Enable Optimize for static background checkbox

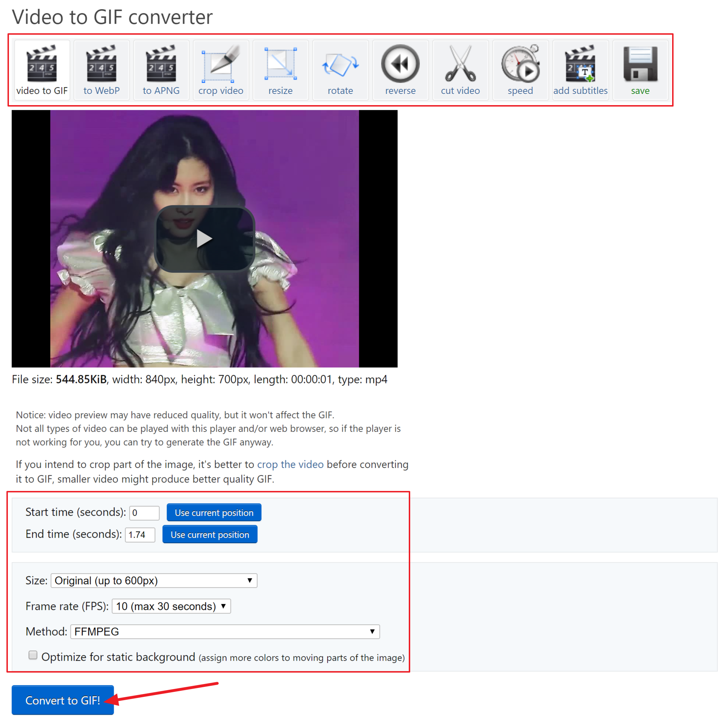[x=33, y=655]
